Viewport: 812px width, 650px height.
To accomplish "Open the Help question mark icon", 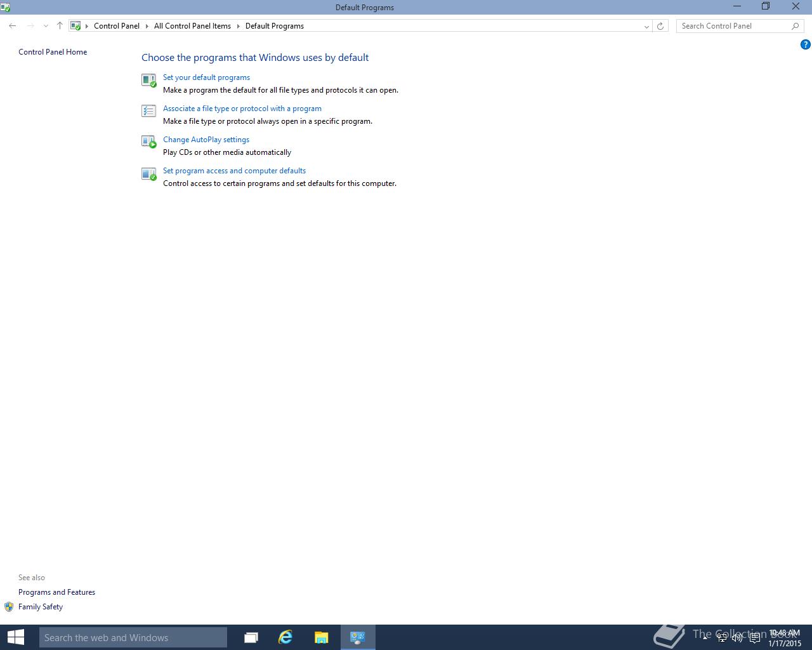I will pos(805,44).
